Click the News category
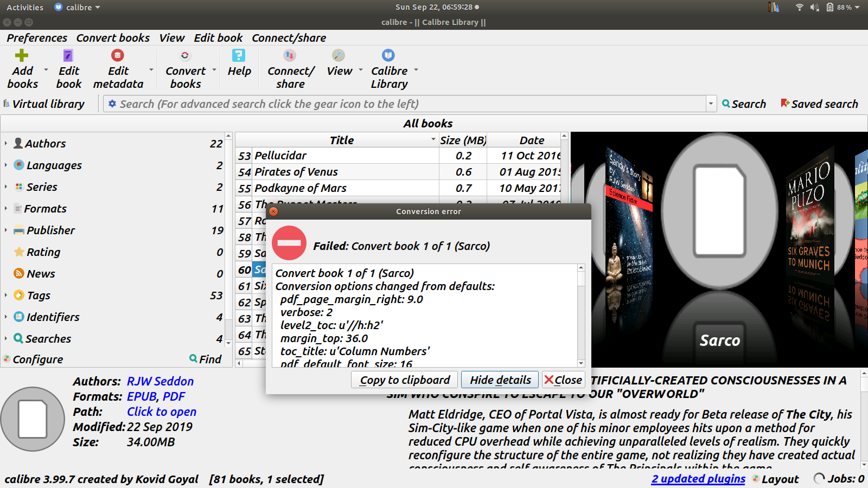Screen dimensions: 868x488 41,274
